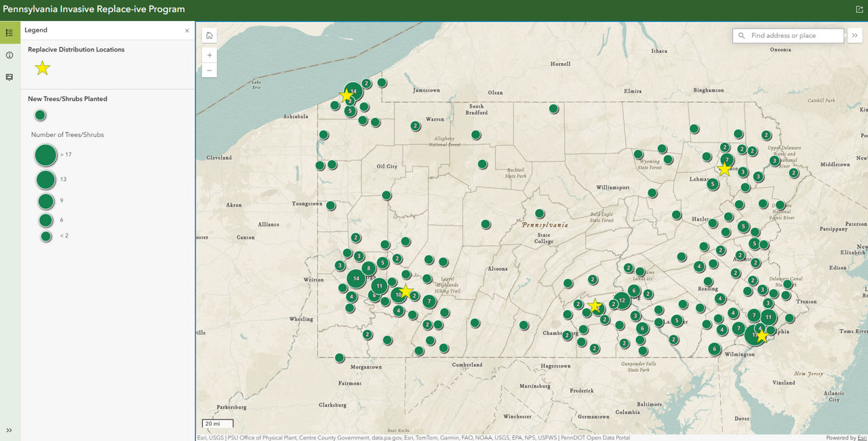The image size is (868, 441).
Task: Click the search magnifier icon
Action: 741,35
